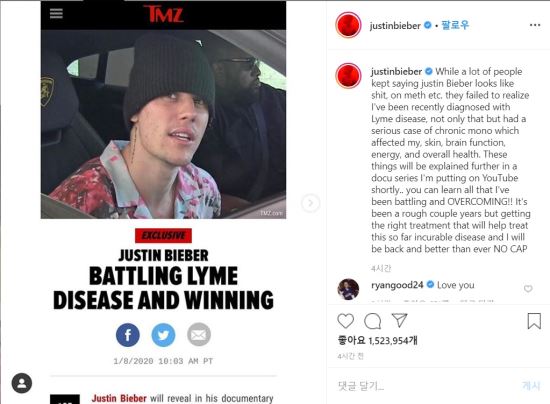The width and height of the screenshot is (550, 404).
Task: Like ryangood24's comment with small heart
Action: click(528, 289)
